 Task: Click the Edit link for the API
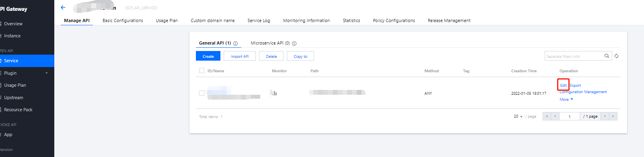coord(563,85)
